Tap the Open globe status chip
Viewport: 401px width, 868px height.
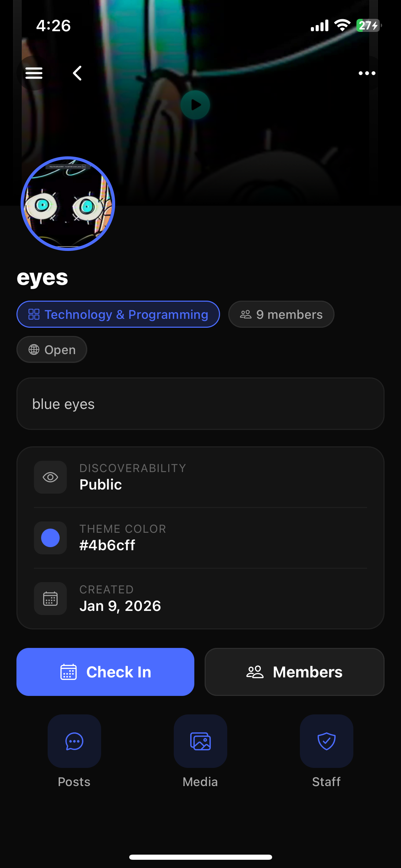point(52,350)
